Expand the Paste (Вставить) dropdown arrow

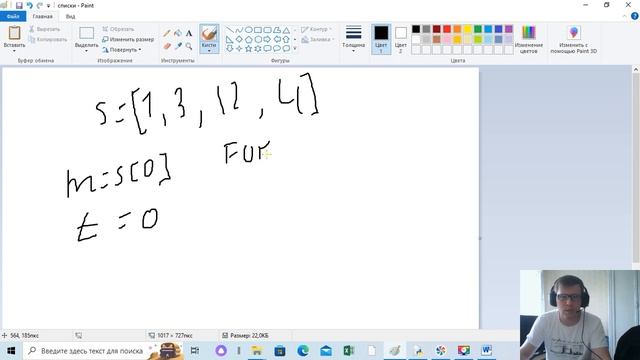(x=14, y=51)
